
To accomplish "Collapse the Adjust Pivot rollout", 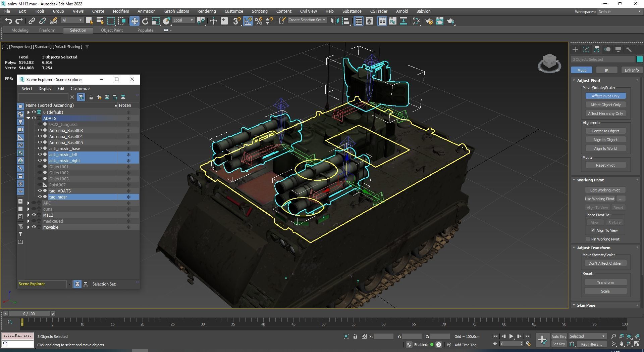I will pos(574,81).
